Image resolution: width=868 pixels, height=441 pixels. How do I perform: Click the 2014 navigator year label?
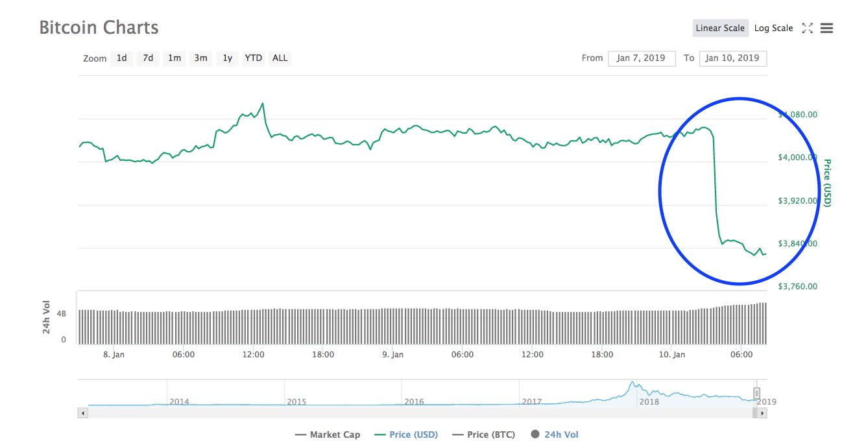(x=179, y=401)
